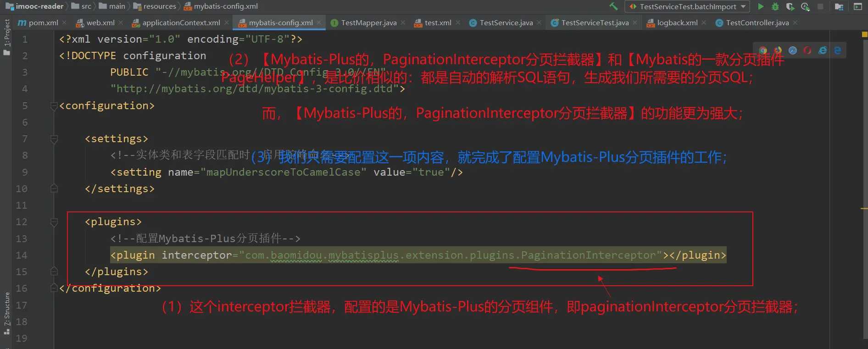Start debugging with the bug icon
Viewport: 868px width, 349px height.
point(775,6)
